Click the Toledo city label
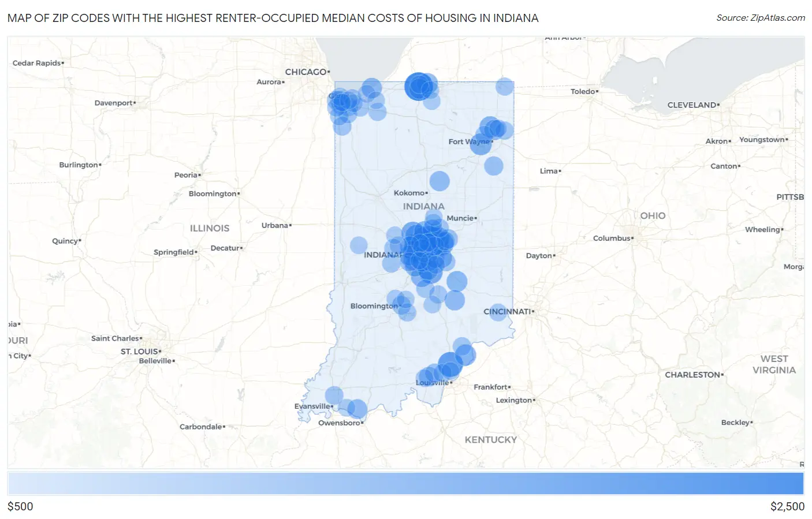The image size is (812, 519). pos(583,91)
